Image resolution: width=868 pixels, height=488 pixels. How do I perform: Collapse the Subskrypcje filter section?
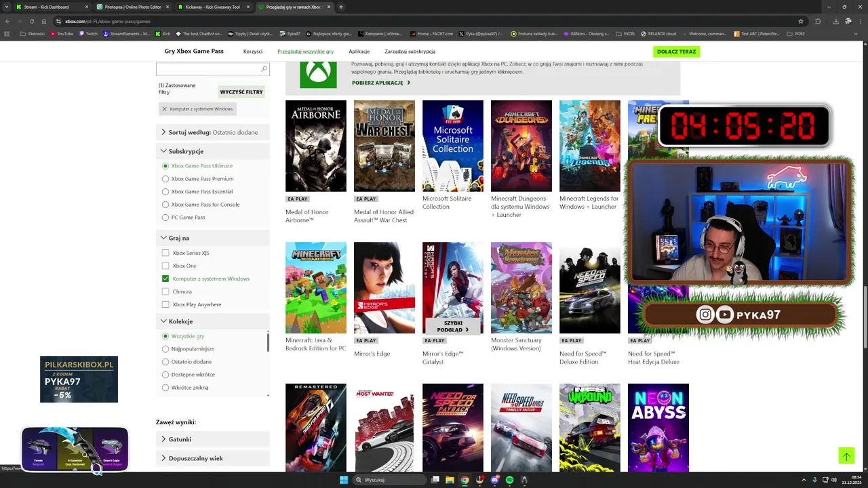pos(212,151)
